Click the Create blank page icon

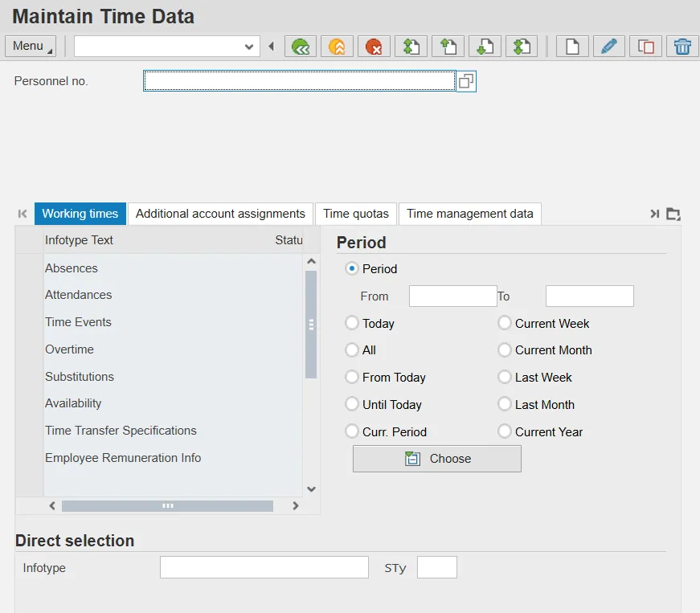click(572, 47)
